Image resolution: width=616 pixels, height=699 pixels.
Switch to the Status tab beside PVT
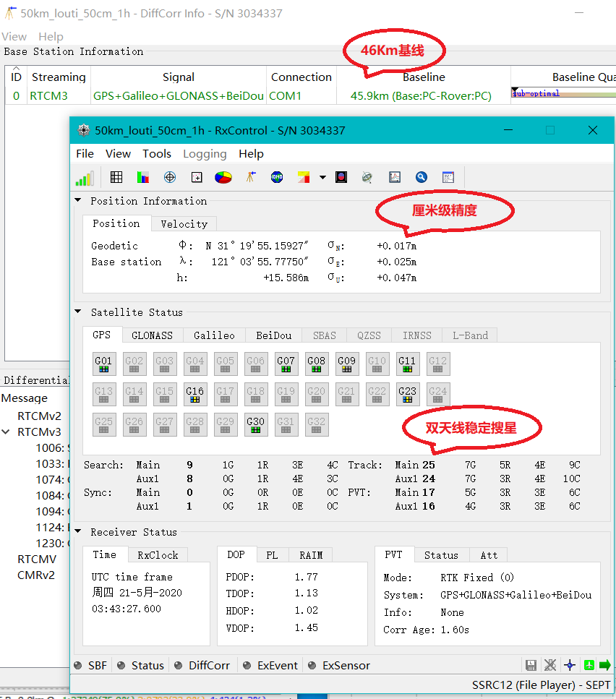pos(441,555)
